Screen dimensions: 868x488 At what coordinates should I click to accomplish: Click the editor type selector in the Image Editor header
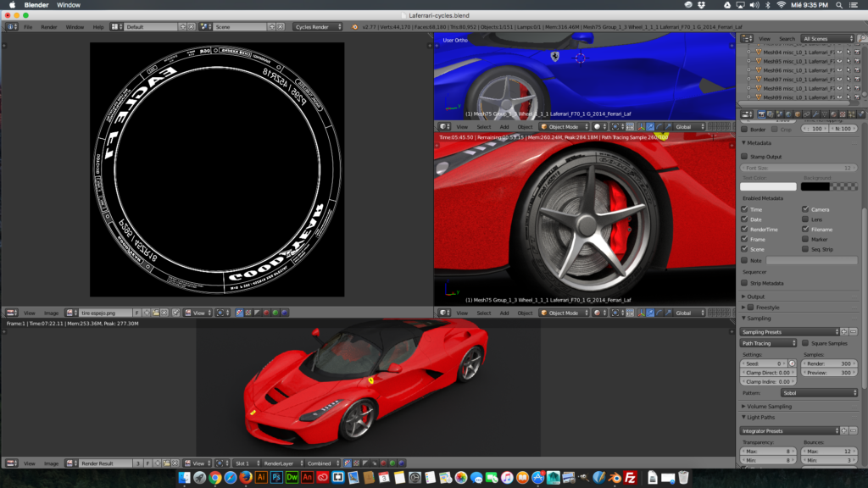(9, 311)
